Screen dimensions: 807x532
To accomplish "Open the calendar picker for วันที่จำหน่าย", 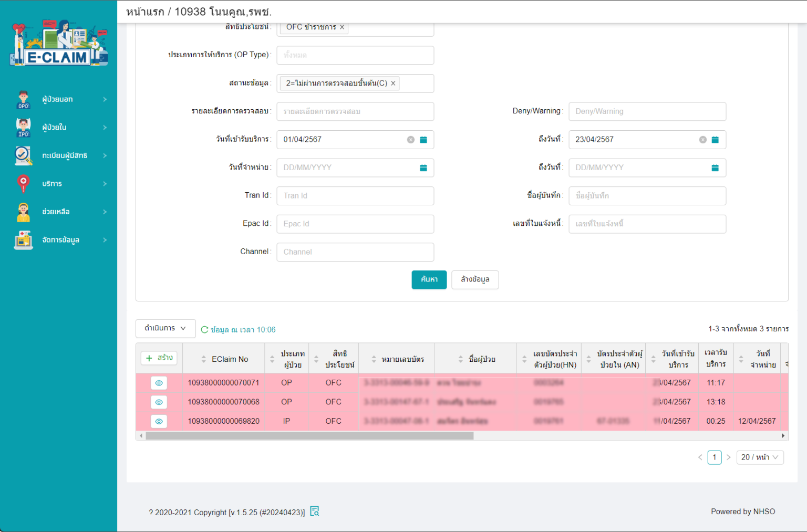I will pyautogui.click(x=423, y=168).
